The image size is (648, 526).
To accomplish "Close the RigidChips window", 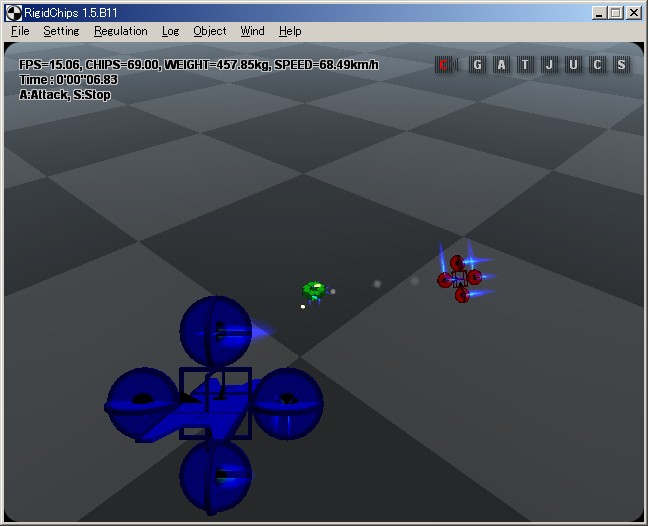I will tap(634, 13).
